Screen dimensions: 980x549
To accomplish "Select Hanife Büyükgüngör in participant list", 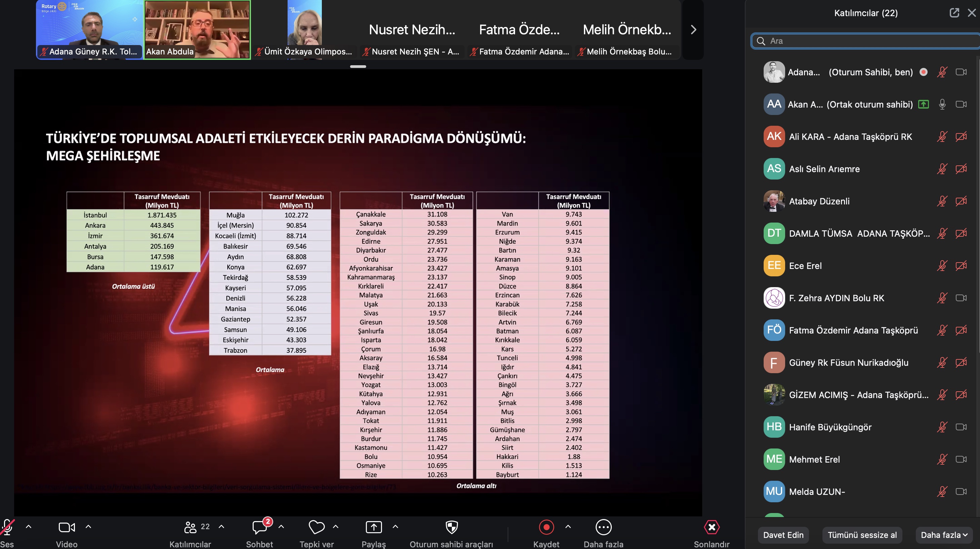I will (830, 427).
